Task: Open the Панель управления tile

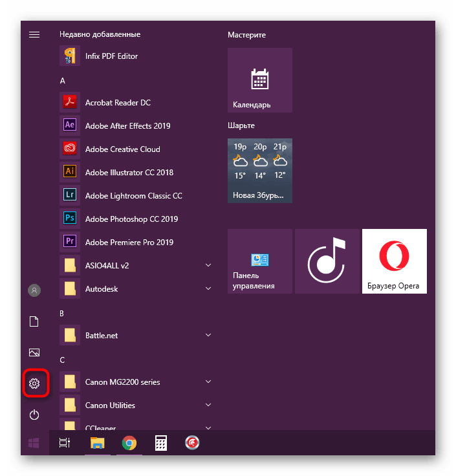Action: tap(260, 261)
